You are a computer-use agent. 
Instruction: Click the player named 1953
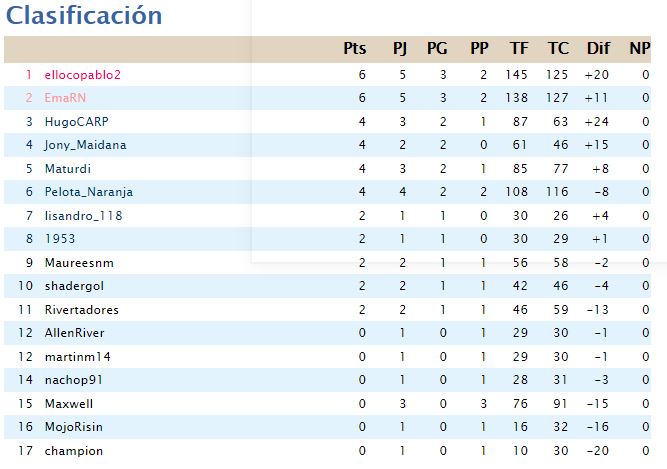coord(60,239)
